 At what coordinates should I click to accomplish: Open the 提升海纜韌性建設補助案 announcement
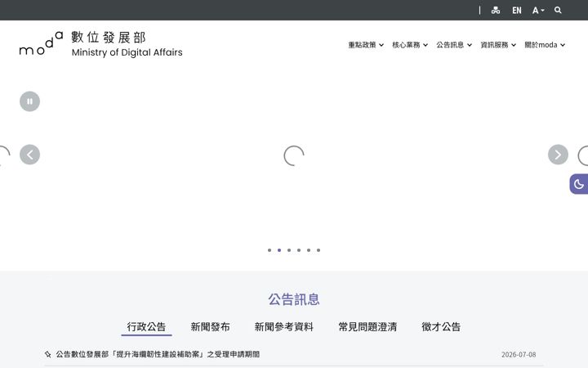coord(158,354)
